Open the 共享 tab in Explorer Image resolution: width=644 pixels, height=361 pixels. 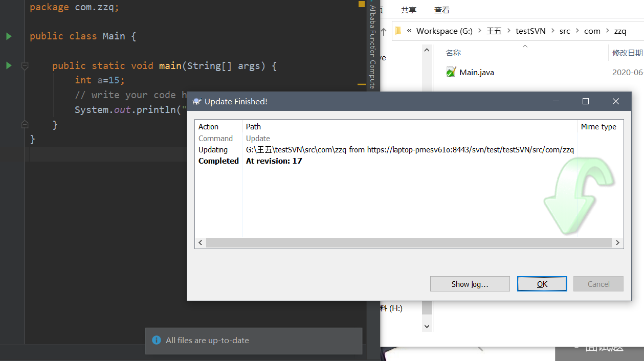408,10
